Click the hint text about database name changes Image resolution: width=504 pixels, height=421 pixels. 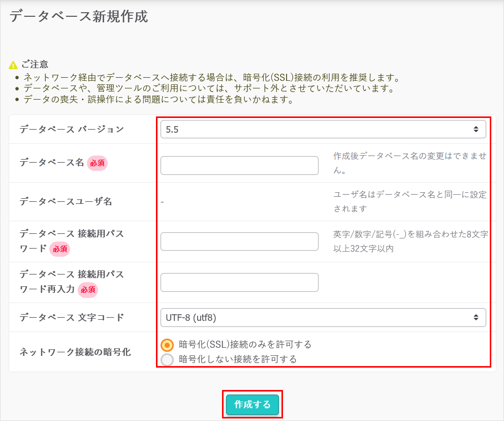(409, 163)
